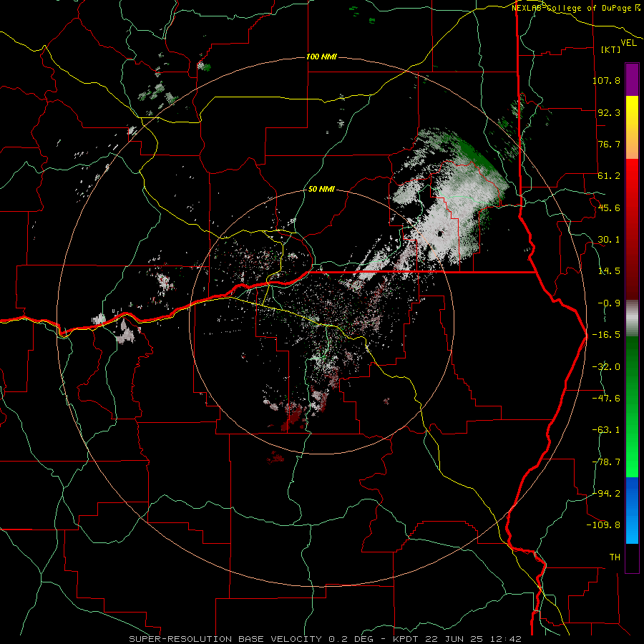Click the KPDT 22 JUN 25 12:42 timestamp
The height and width of the screenshot is (644, 644).
[x=457, y=639]
